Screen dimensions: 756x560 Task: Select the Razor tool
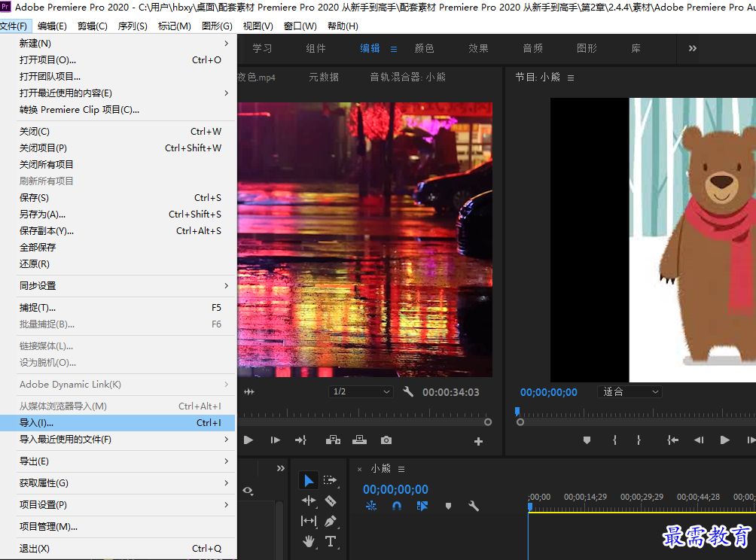coord(331,501)
